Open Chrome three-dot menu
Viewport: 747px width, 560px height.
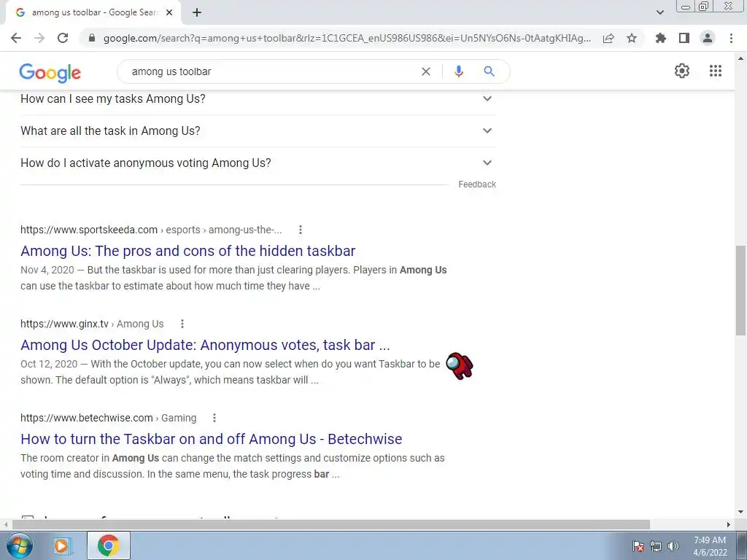click(731, 38)
